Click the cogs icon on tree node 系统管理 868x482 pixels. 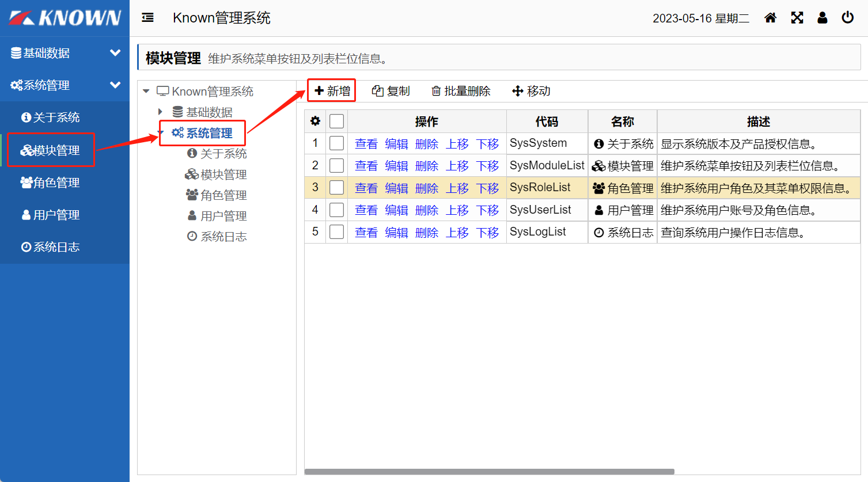pyautogui.click(x=178, y=132)
